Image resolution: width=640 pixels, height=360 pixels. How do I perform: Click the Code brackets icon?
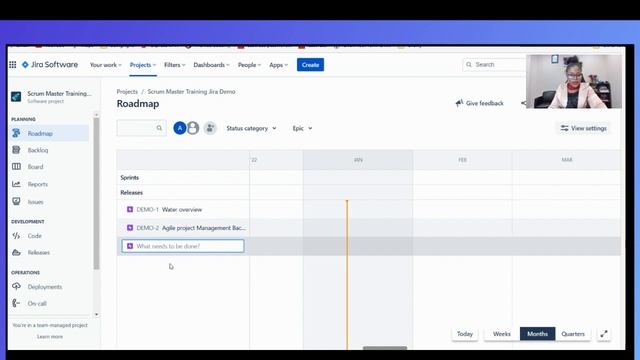point(16,236)
